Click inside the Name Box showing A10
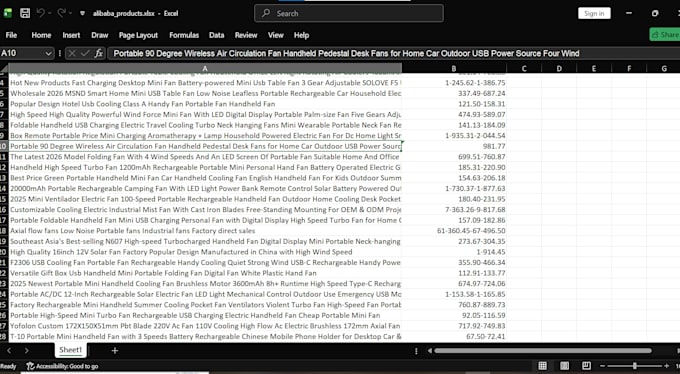The height and width of the screenshot is (374, 680). [22, 53]
